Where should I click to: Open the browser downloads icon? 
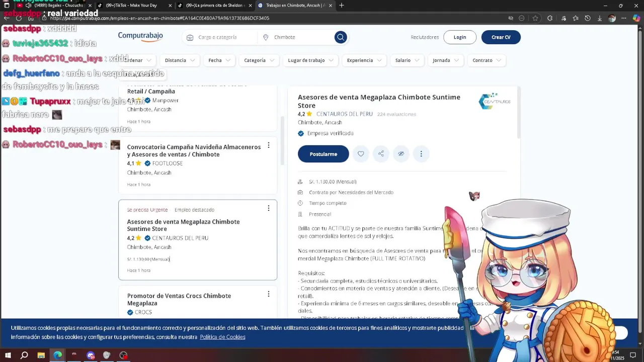pos(599,18)
